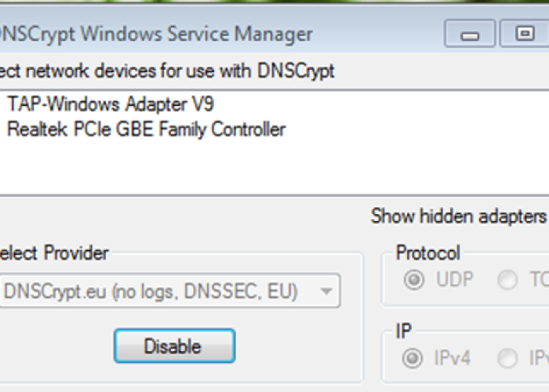Select Realtek PCIe GBE Family Controller
Image resolution: width=549 pixels, height=392 pixels.
coord(146,129)
